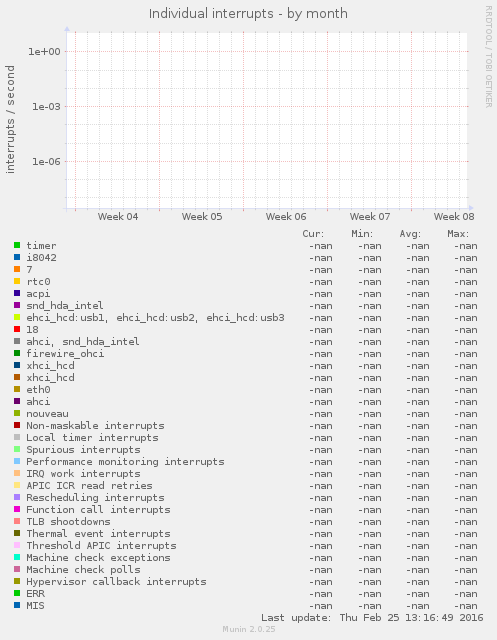Click the Cur: column header
The width and height of the screenshot is (497, 640).
click(313, 234)
